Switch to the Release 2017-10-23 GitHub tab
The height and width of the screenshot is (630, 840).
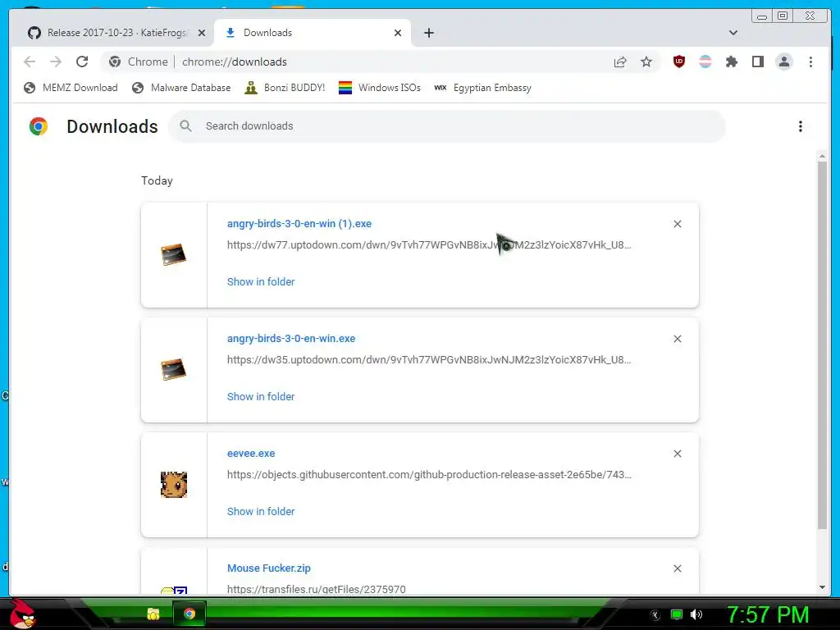click(x=115, y=33)
